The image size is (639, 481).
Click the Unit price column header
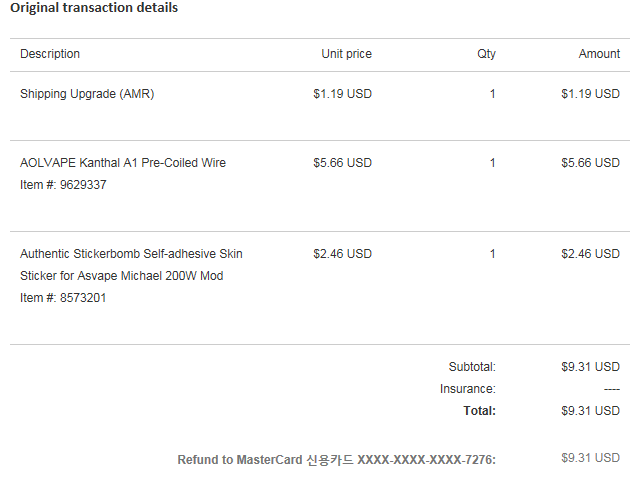[346, 54]
